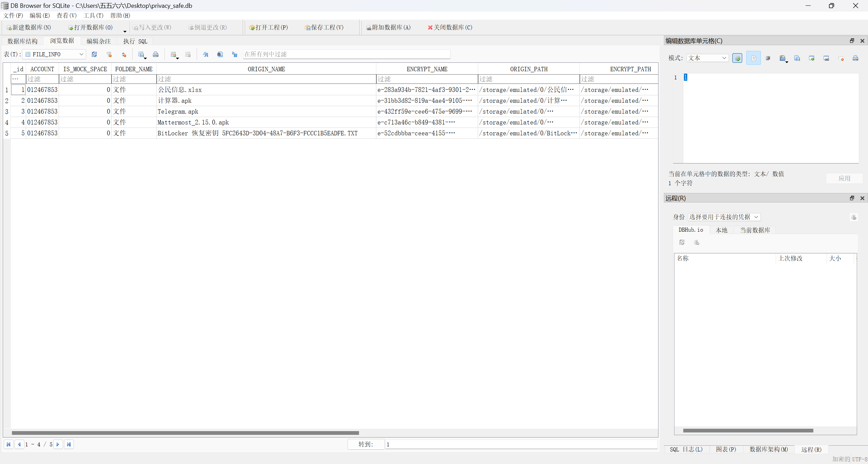The image size is (868, 464).
Task: Toggle automatic mode switching gear button
Action: coord(737,58)
